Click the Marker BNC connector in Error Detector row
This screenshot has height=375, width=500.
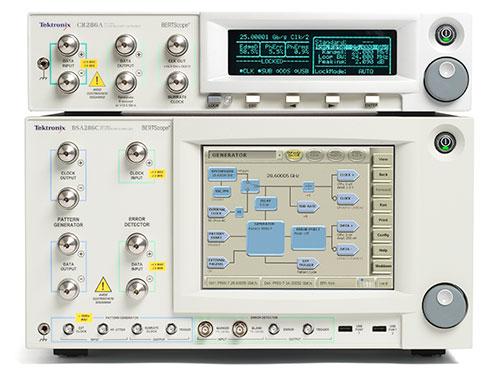206,329
